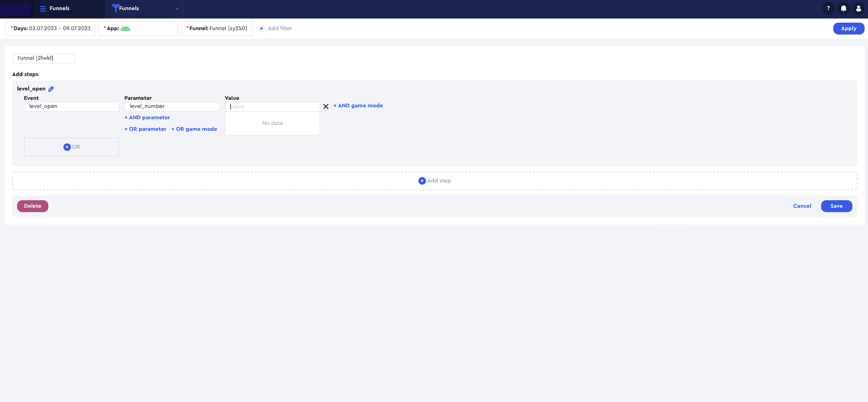Click the Funnel [sy250] filter
This screenshot has width=868, height=402.
pos(217,28)
